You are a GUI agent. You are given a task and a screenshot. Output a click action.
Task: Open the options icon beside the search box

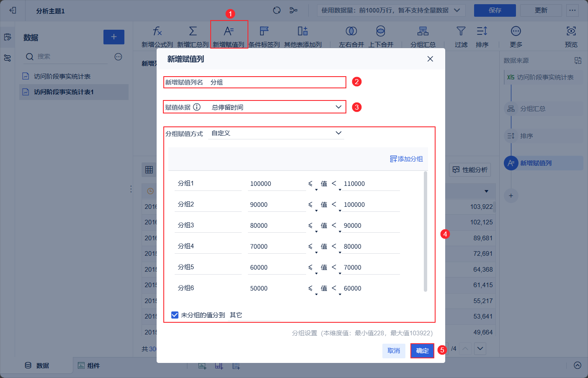pos(119,57)
